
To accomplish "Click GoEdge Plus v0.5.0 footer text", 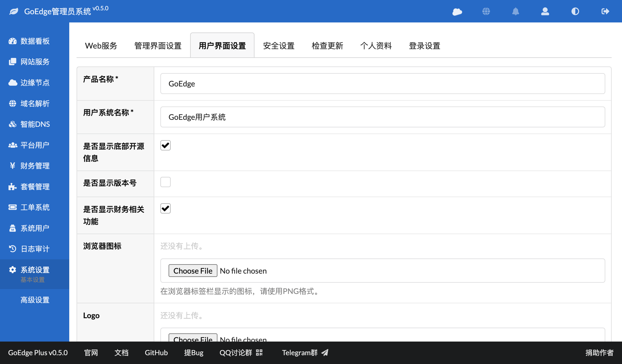I will point(38,352).
